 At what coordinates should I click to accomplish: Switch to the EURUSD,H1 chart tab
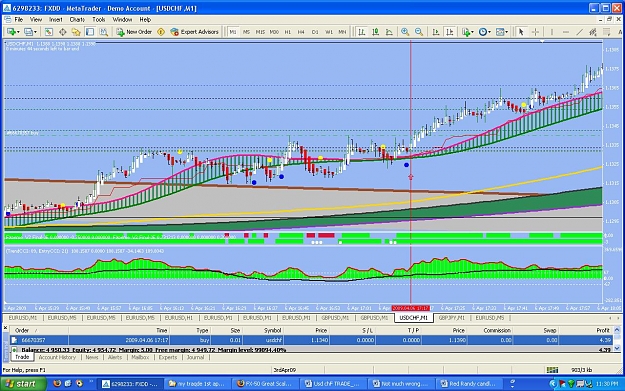pyautogui.click(x=179, y=318)
